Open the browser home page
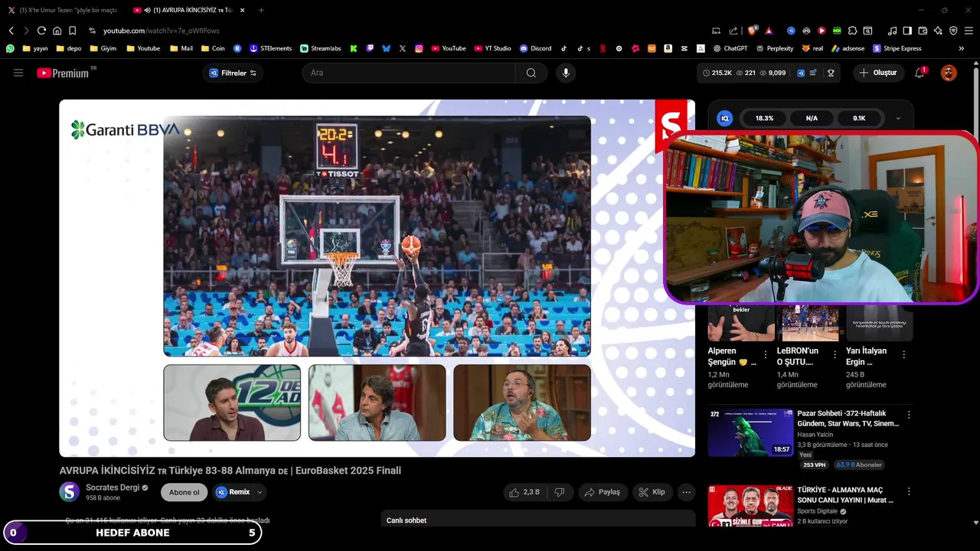 [57, 31]
